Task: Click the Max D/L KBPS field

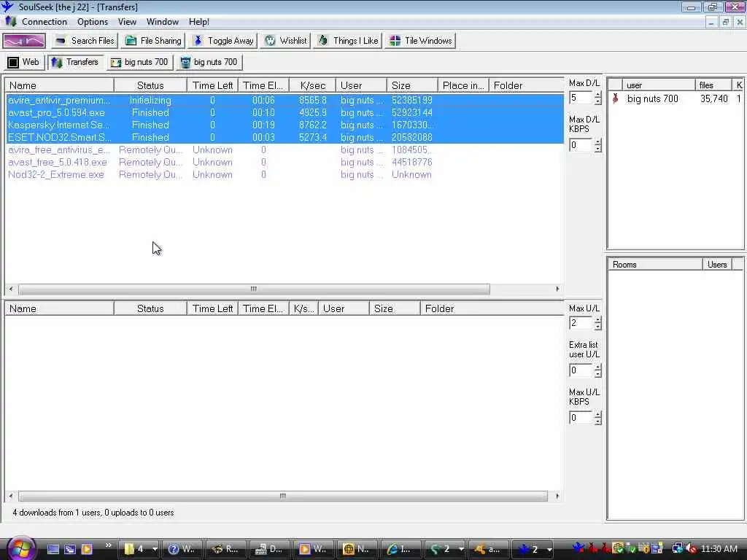Action: tap(581, 145)
